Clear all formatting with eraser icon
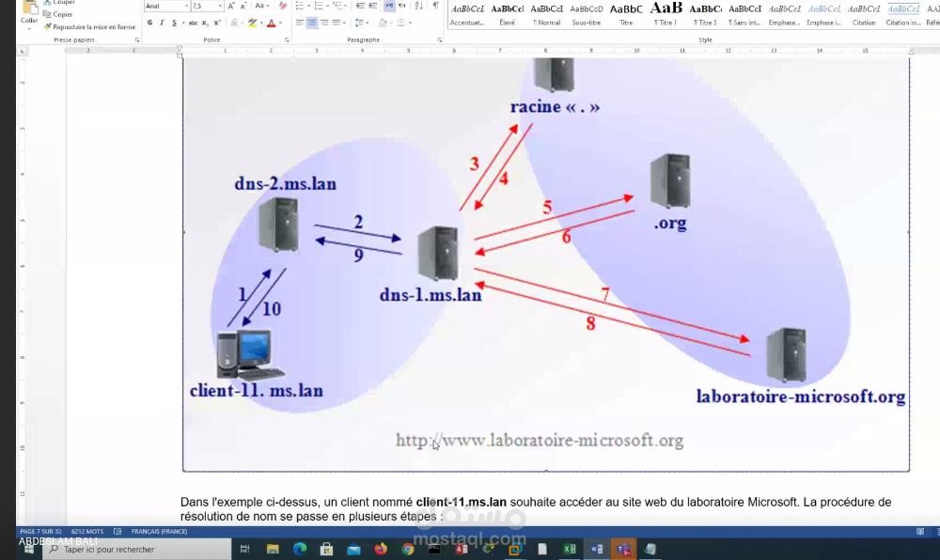The height and width of the screenshot is (560, 940). [x=282, y=6]
